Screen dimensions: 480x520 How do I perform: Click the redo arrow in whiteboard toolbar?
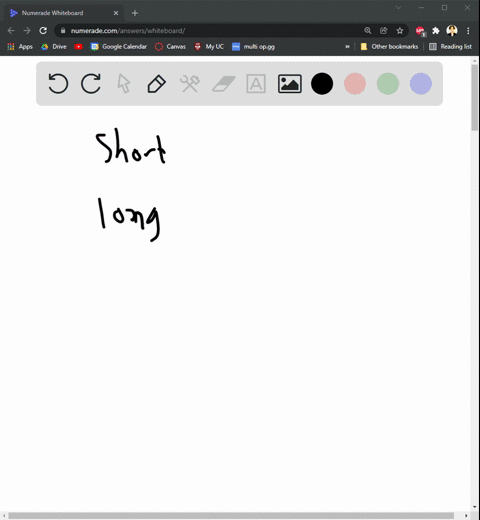tap(91, 83)
